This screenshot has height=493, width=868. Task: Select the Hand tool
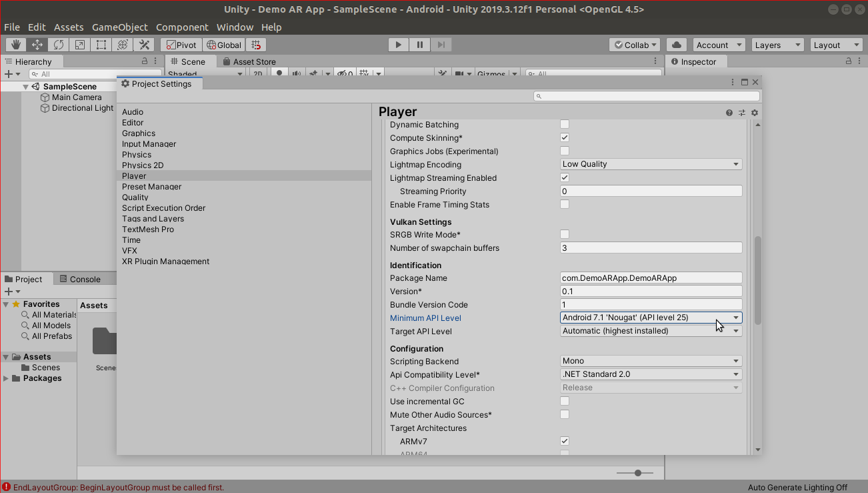[16, 45]
